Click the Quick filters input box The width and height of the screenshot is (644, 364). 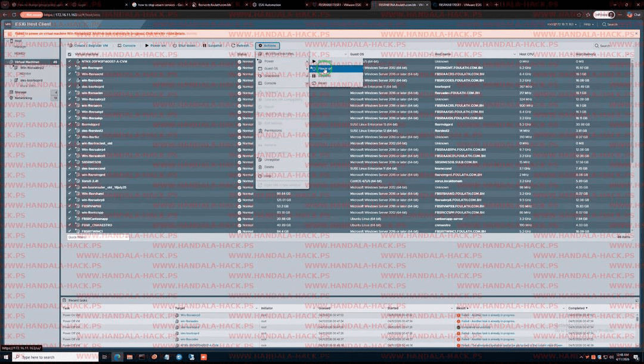pyautogui.click(x=98, y=237)
